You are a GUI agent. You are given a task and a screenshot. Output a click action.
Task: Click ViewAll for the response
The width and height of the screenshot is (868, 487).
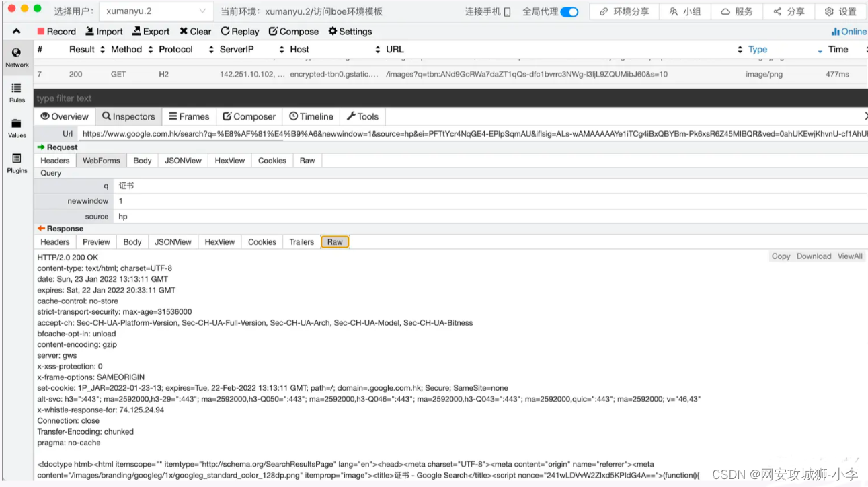click(x=850, y=256)
